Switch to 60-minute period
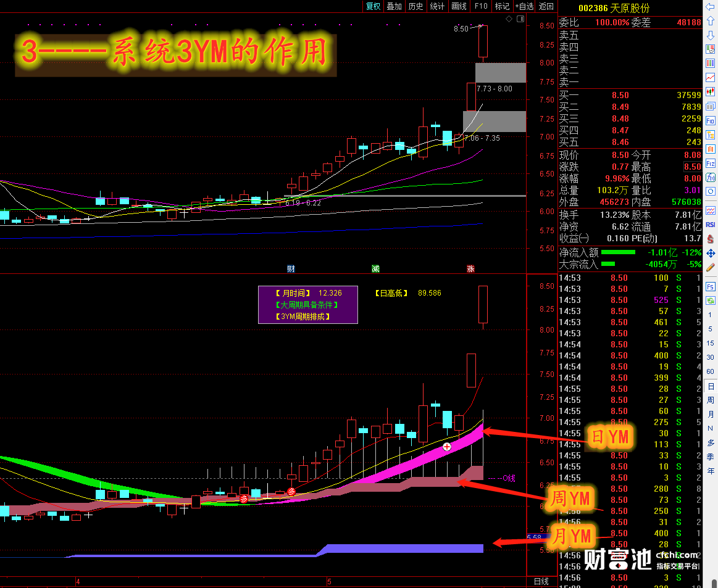This screenshot has width=718, height=588. tap(710, 371)
